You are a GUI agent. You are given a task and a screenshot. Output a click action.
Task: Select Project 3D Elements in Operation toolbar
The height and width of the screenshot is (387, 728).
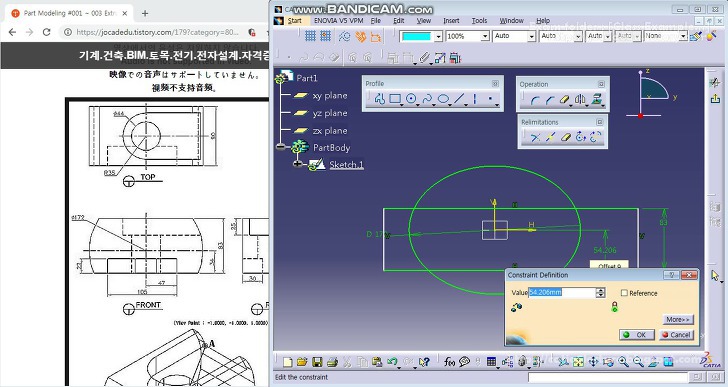point(597,100)
